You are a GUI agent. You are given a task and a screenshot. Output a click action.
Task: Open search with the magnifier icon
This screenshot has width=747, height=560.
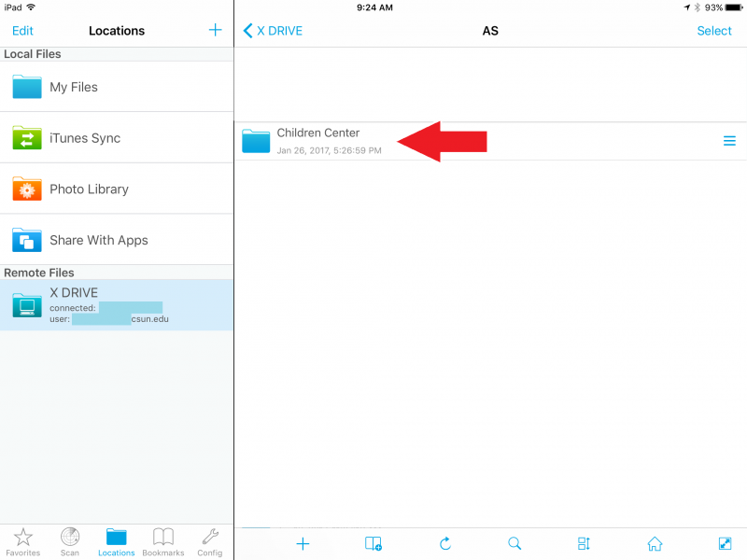pyautogui.click(x=514, y=543)
